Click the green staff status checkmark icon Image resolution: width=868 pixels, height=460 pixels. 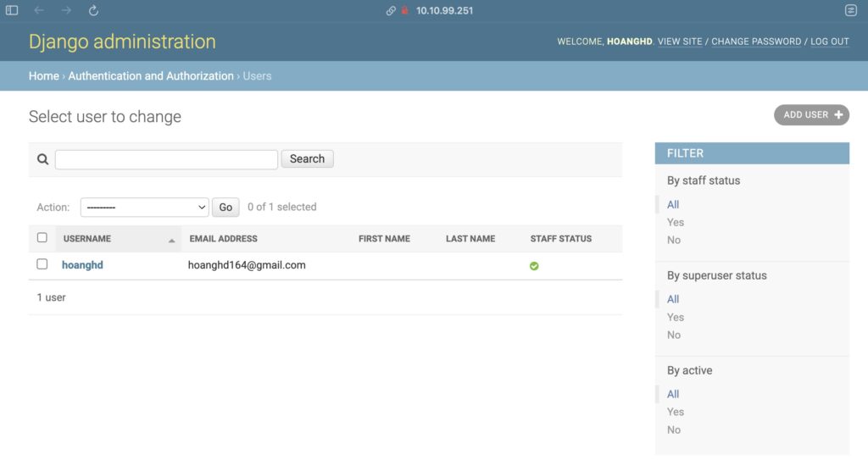point(534,266)
